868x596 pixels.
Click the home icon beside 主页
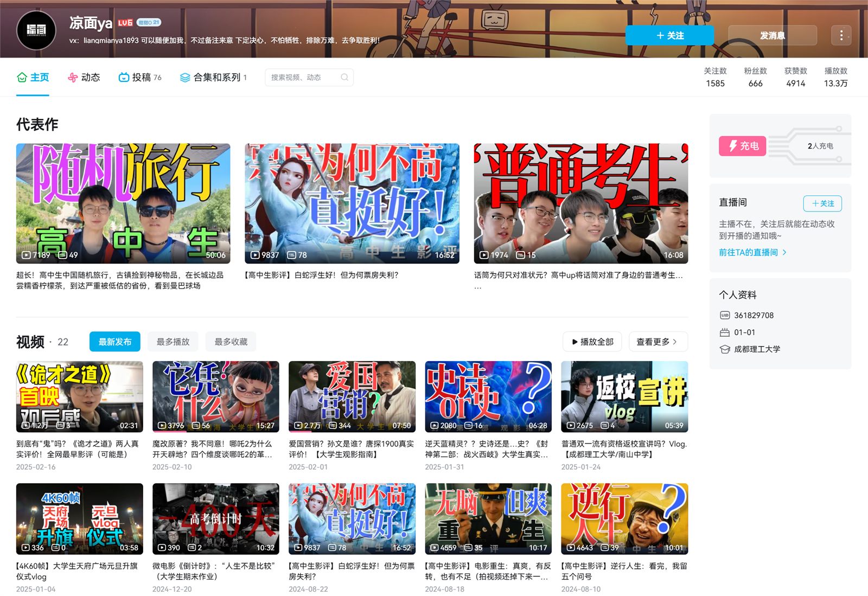pos(22,78)
